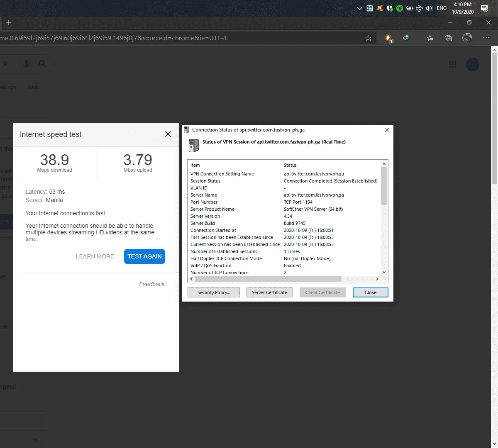
Task: Add this page to favorites star
Action: click(x=368, y=38)
